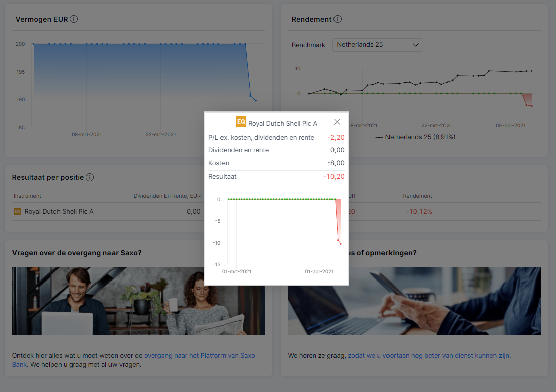Open the Netherlands 25 benchmark dropdown
Viewport: 556px width, 392px height.
pyautogui.click(x=377, y=45)
